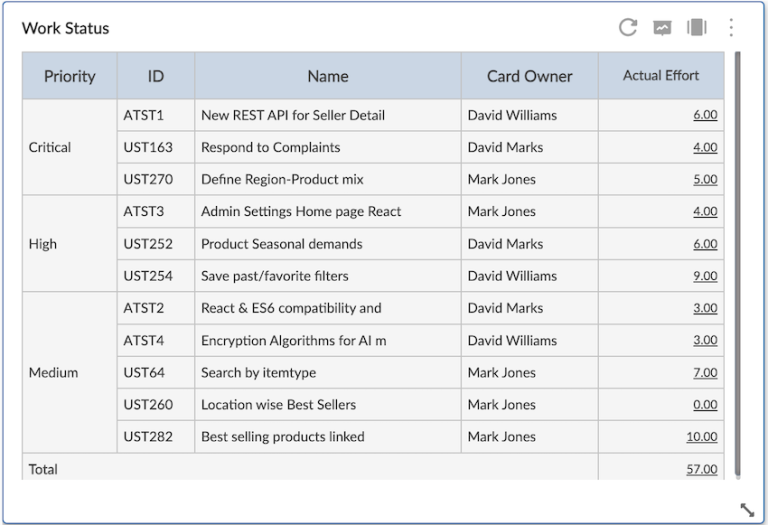This screenshot has width=768, height=525.
Task: Open effort value 6.00 for UST252
Action: tap(705, 243)
